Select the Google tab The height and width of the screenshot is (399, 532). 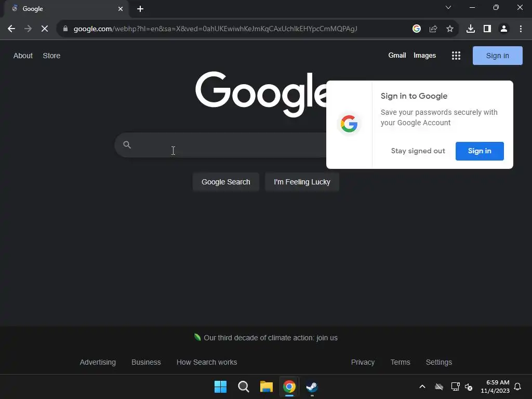(66, 9)
